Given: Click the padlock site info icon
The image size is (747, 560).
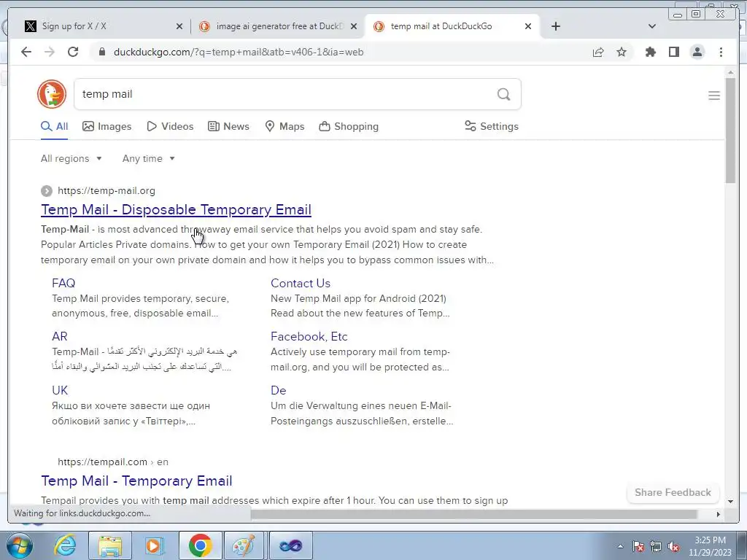Looking at the screenshot, I should coord(101,52).
